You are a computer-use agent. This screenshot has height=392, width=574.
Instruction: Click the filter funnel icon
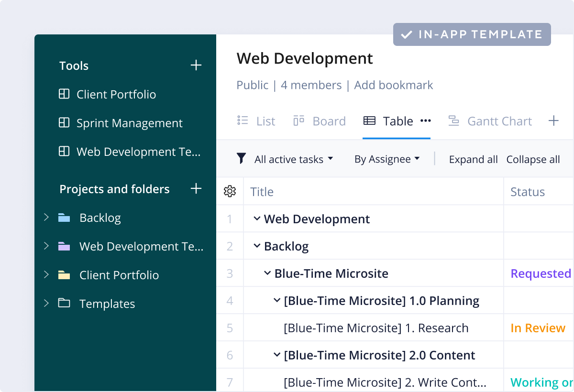242,159
